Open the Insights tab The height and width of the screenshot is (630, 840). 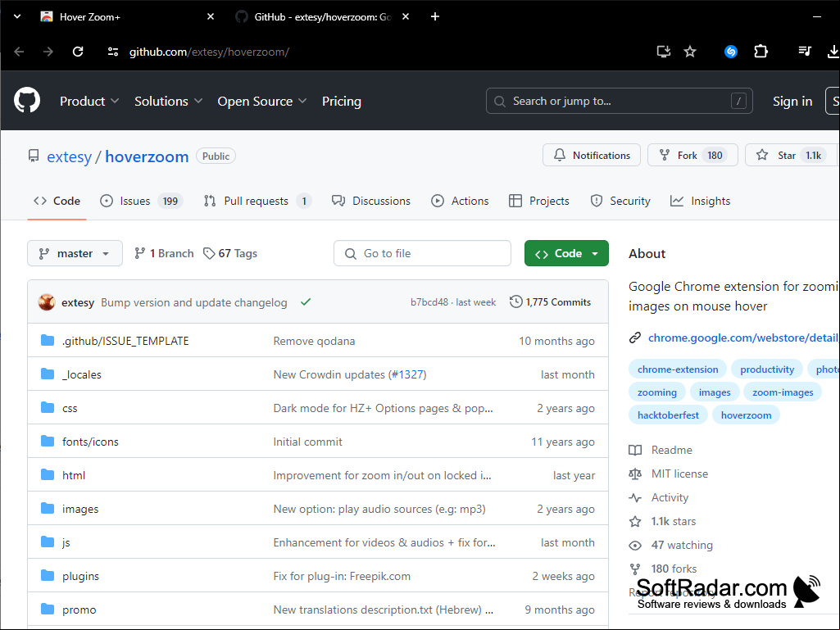(x=700, y=201)
